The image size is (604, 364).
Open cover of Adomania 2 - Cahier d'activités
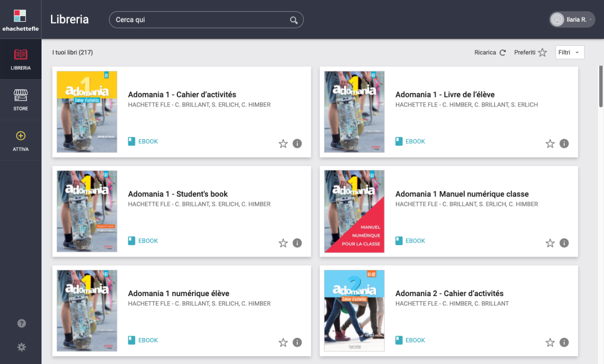tap(354, 311)
